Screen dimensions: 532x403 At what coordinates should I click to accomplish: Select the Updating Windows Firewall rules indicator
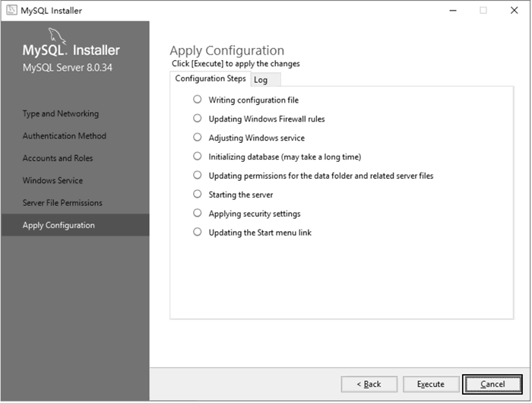pyautogui.click(x=197, y=118)
